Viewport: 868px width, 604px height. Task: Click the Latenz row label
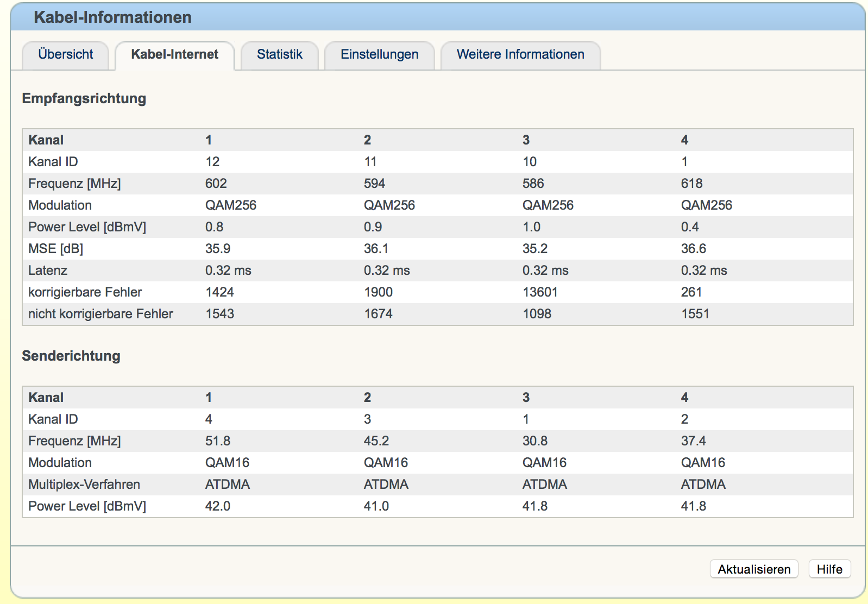[48, 270]
